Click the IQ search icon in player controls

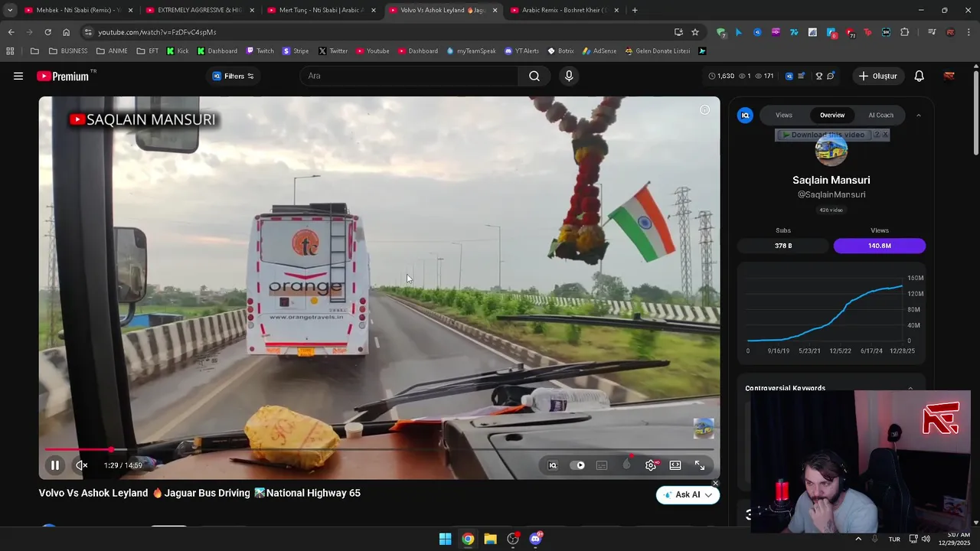tap(553, 465)
